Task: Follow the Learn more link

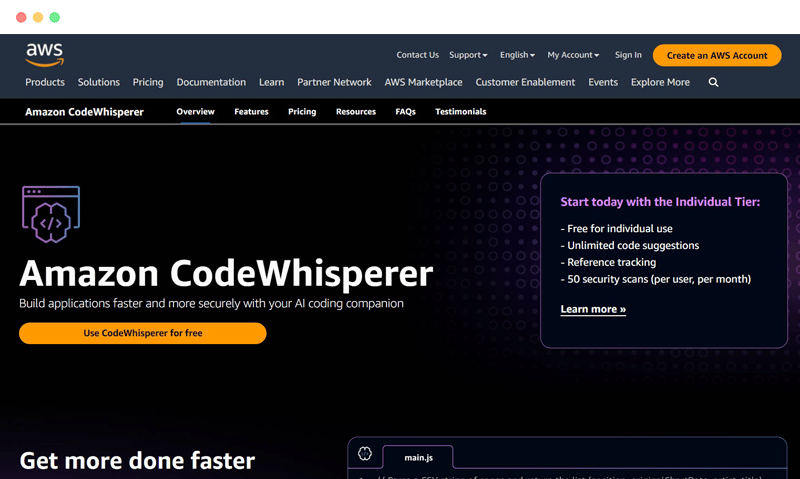Action: 593,309
